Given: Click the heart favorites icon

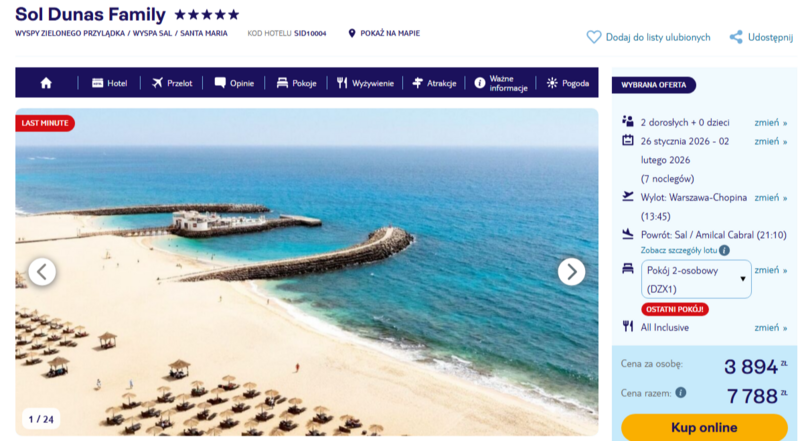Looking at the screenshot, I should click(593, 37).
